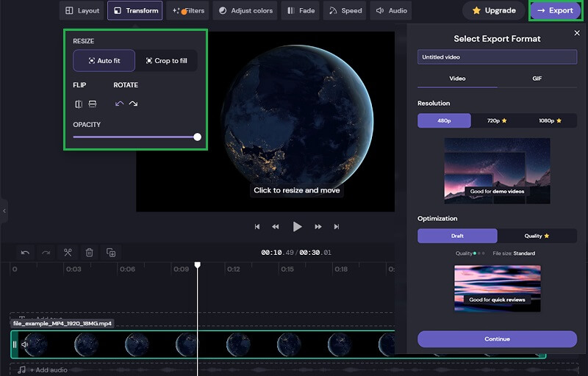Play the video preview
This screenshot has width=588, height=376.
pyautogui.click(x=297, y=227)
